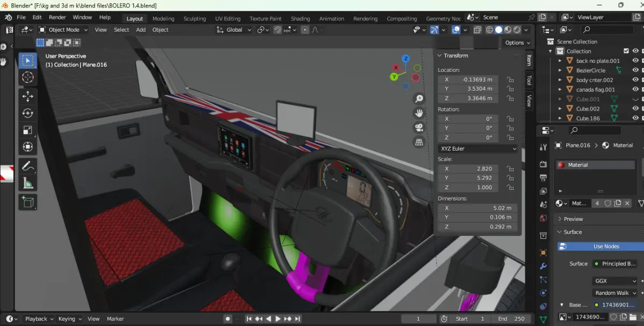Switch to rendered viewport shading
Screen dimensions: 644x326
(x=517, y=30)
